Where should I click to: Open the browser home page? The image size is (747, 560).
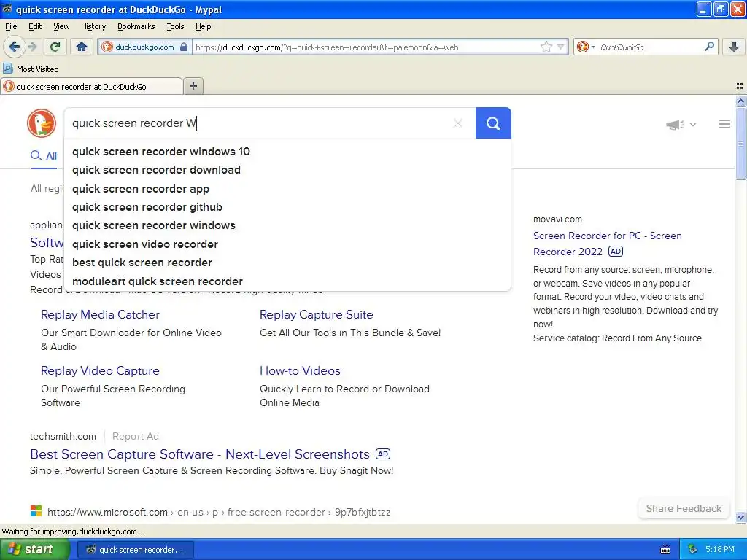pos(82,47)
